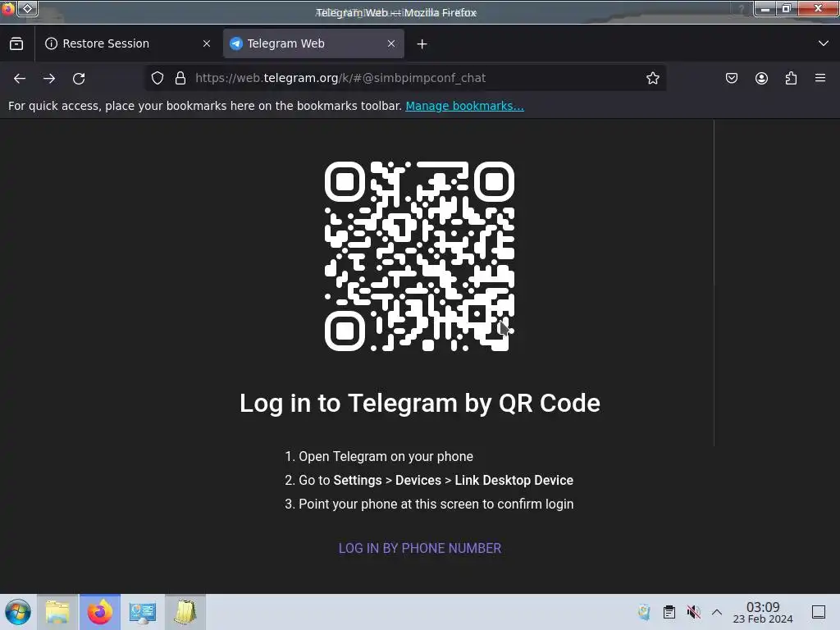Click the Firefox window title-bar icon
Screen dimensions: 840x630
[x=7, y=8]
